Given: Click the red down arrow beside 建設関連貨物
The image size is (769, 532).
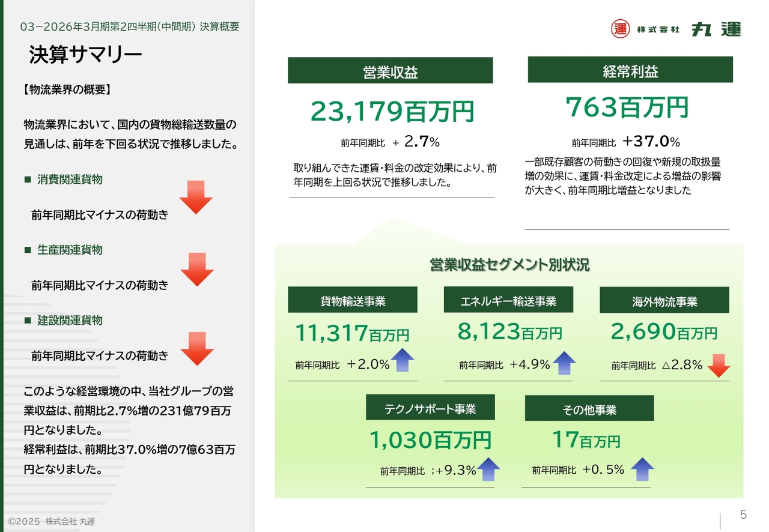Looking at the screenshot, I should (196, 348).
